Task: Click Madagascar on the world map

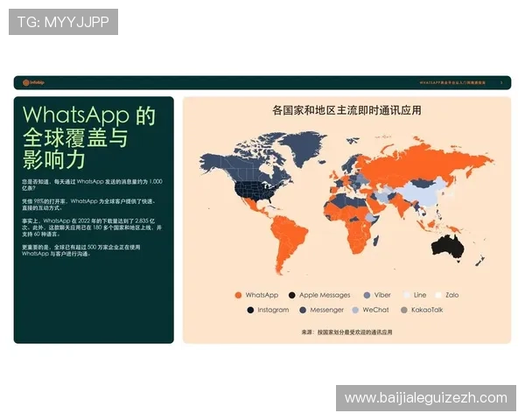Action: 376,241
